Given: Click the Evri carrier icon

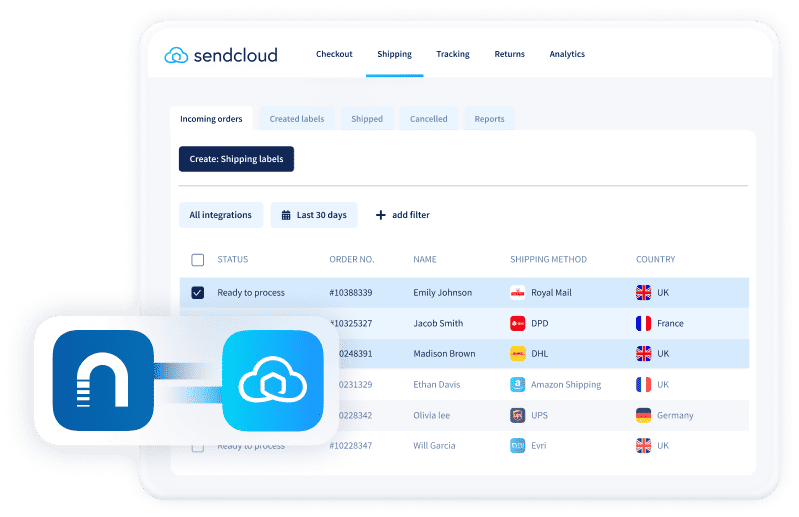Looking at the screenshot, I should (x=517, y=446).
